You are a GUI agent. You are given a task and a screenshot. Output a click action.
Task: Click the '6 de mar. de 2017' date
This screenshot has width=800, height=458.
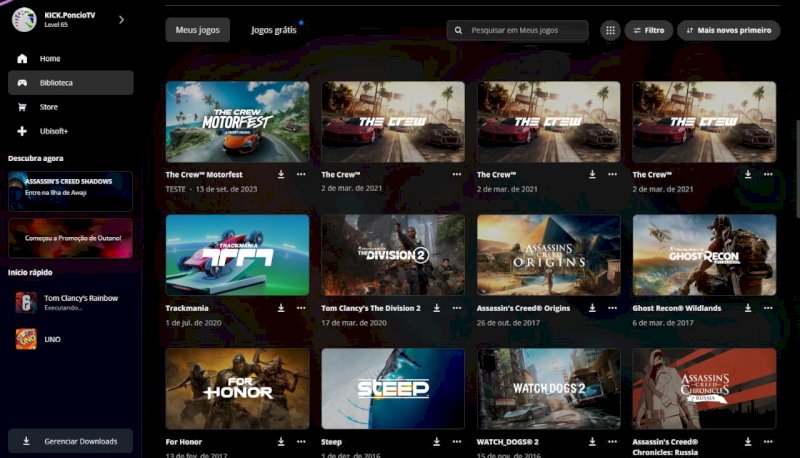point(663,323)
